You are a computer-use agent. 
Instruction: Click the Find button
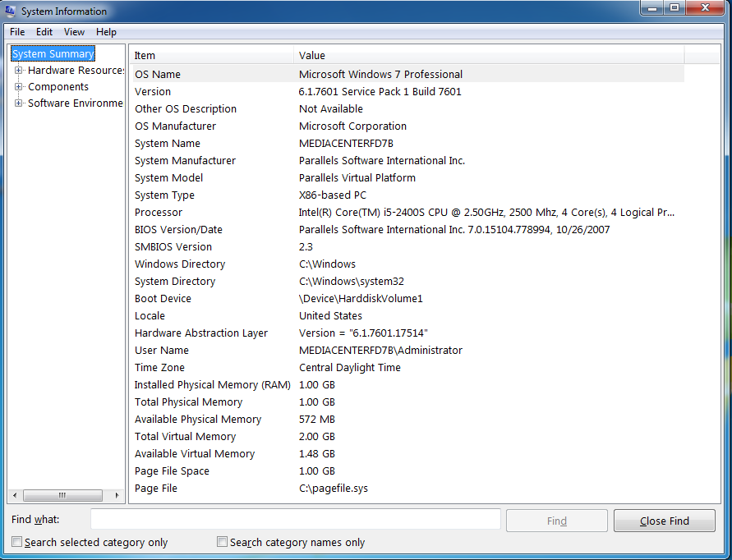click(x=556, y=520)
